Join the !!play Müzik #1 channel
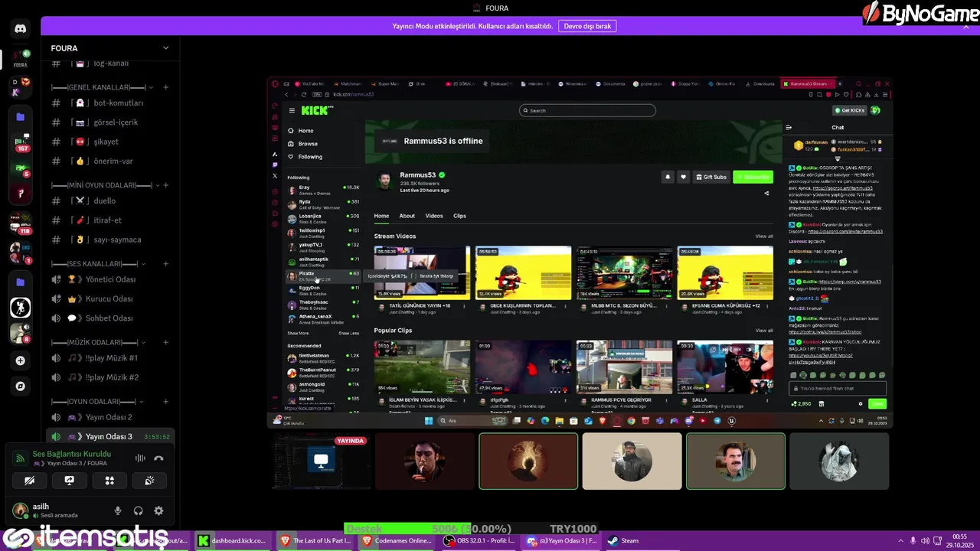The height and width of the screenshot is (551, 980). [x=110, y=358]
